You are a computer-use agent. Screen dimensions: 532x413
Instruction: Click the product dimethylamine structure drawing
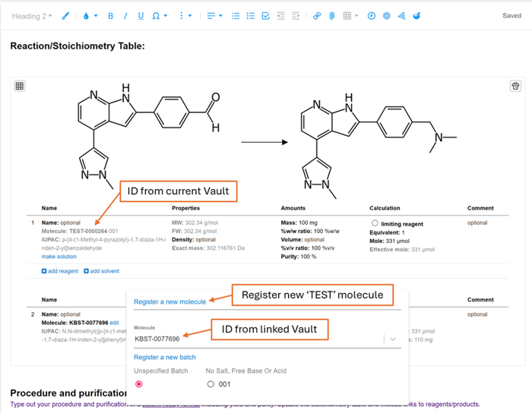[378, 146]
